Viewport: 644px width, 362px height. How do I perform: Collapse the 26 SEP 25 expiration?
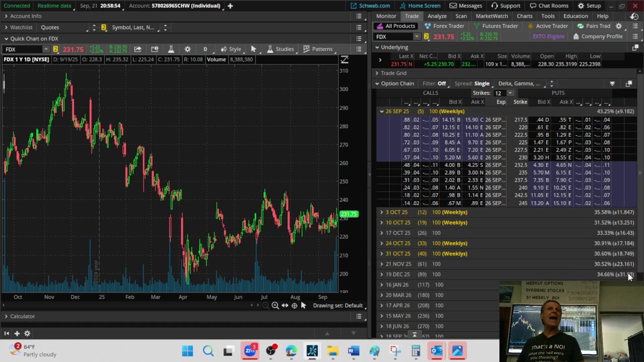[381, 111]
